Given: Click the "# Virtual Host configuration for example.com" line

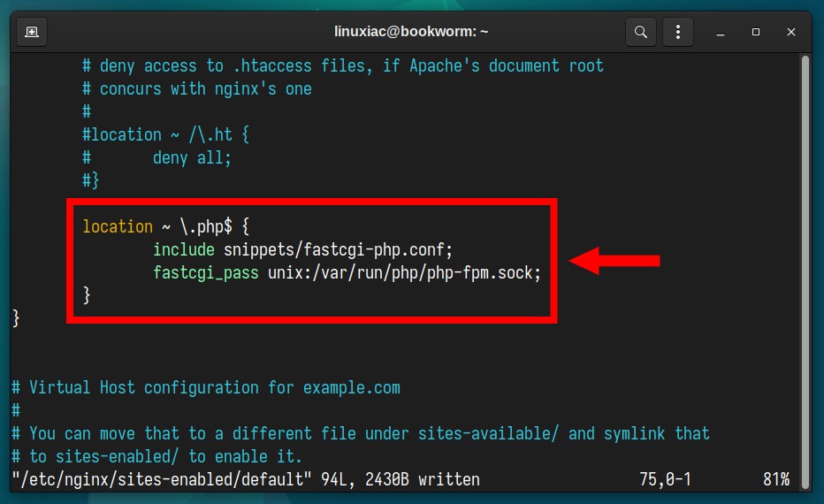Looking at the screenshot, I should point(206,388).
